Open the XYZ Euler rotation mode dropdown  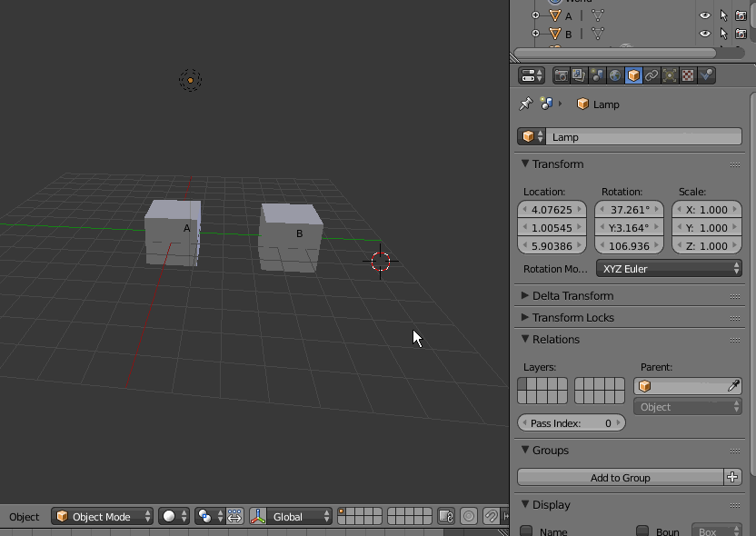tap(669, 269)
